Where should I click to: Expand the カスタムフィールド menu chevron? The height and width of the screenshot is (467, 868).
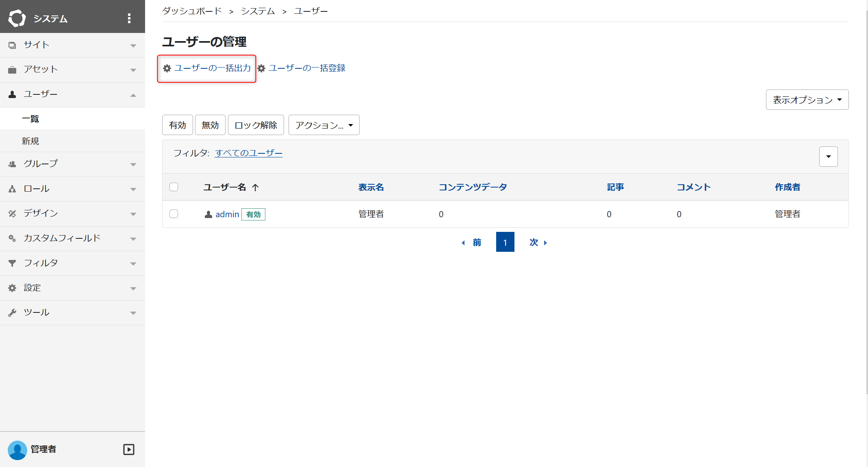[133, 239]
